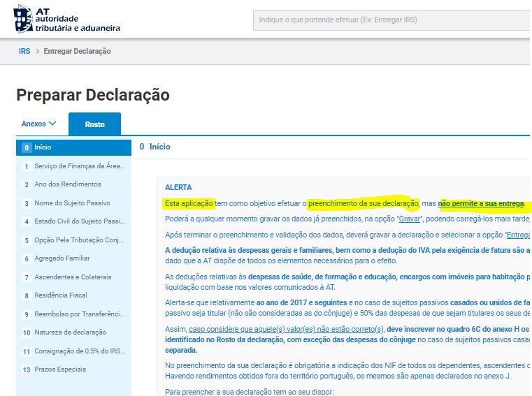This screenshot has height=396, width=532.
Task: Click 'Para preencher a sua declaração' line
Action: pos(250,392)
